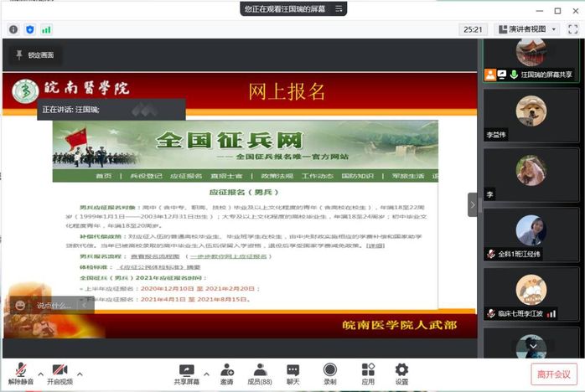Click the meeting info icon
This screenshot has width=585, height=392.
point(13,29)
